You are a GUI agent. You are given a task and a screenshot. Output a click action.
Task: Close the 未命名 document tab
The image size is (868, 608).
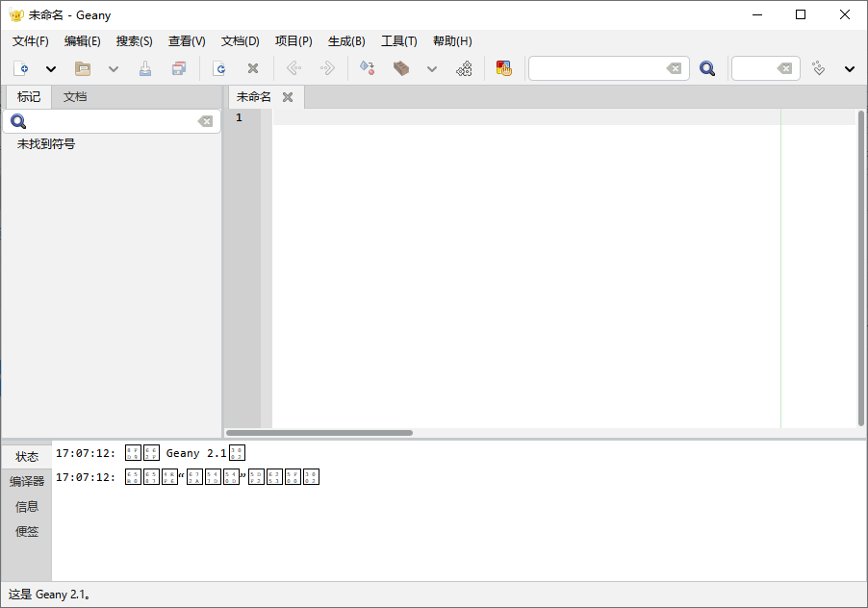click(287, 97)
